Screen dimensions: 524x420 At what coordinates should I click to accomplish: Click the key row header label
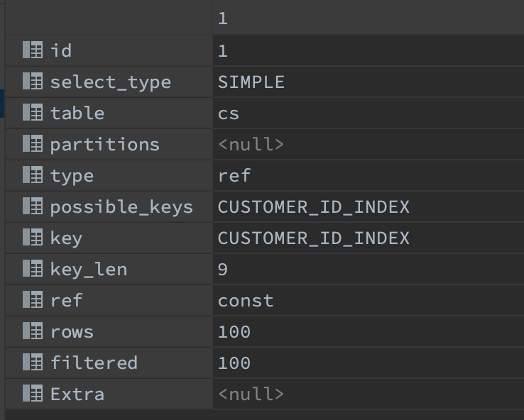tap(66, 238)
